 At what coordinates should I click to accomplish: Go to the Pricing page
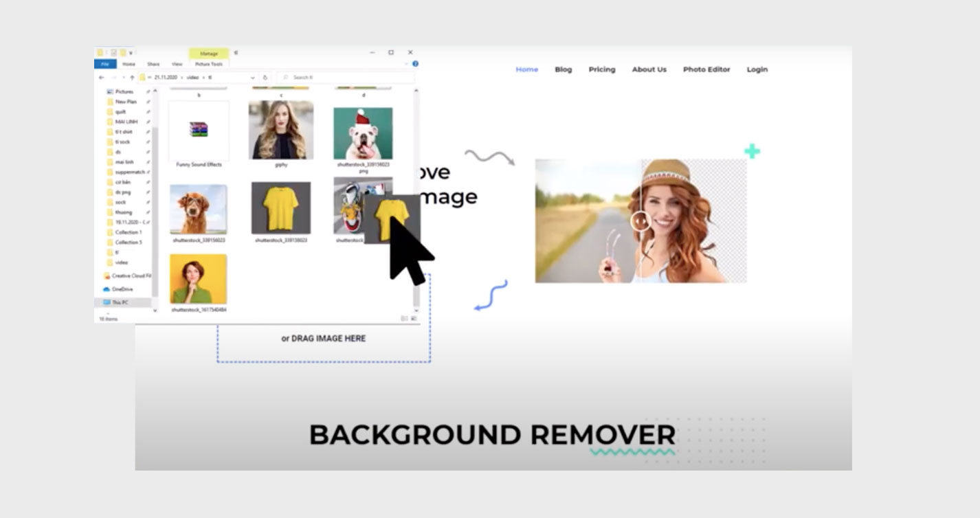[x=601, y=69]
